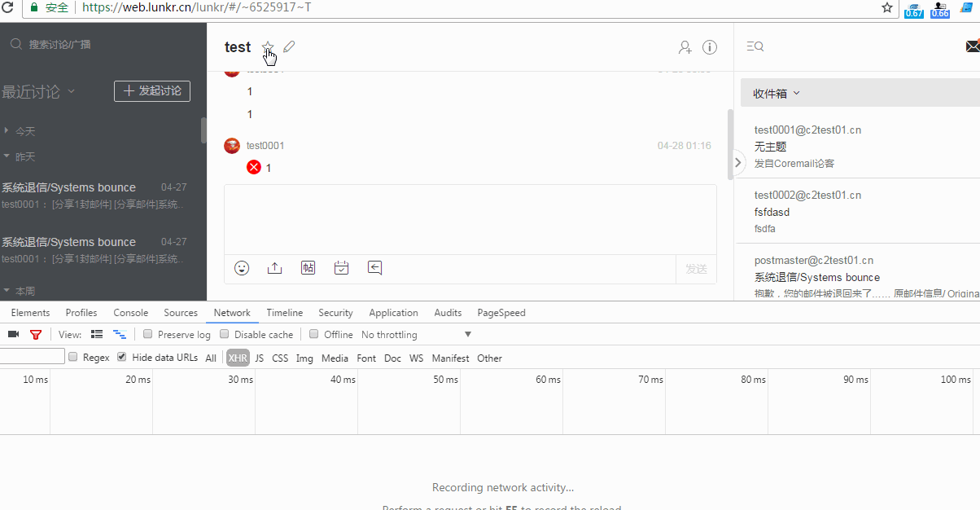Click the add member icon
This screenshot has width=980, height=510.
[x=685, y=47]
